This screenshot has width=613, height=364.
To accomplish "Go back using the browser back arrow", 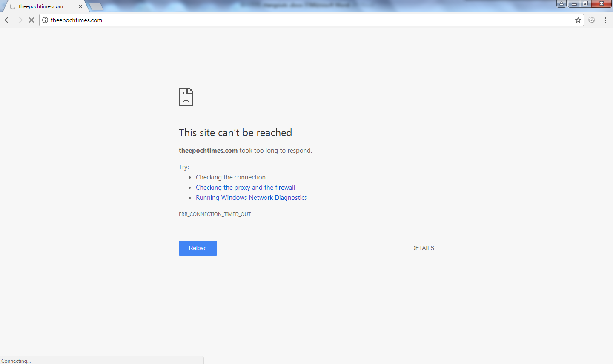I will tap(8, 20).
